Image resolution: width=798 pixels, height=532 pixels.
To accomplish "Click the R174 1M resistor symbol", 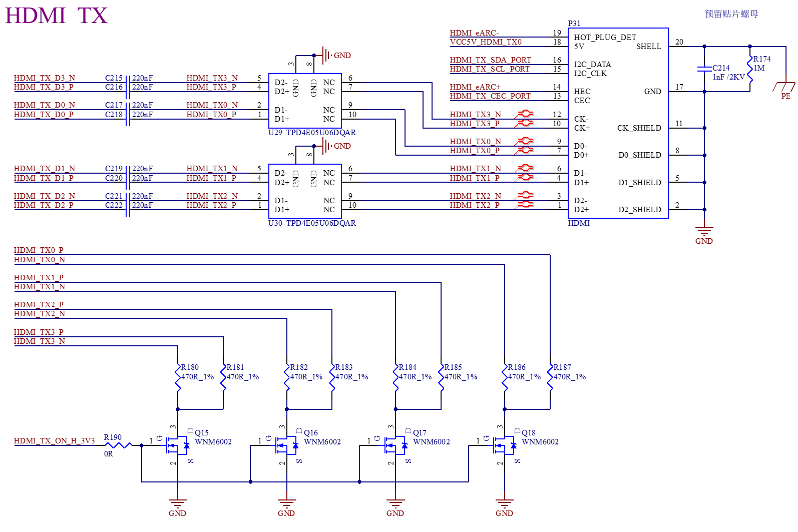I will click(x=750, y=69).
